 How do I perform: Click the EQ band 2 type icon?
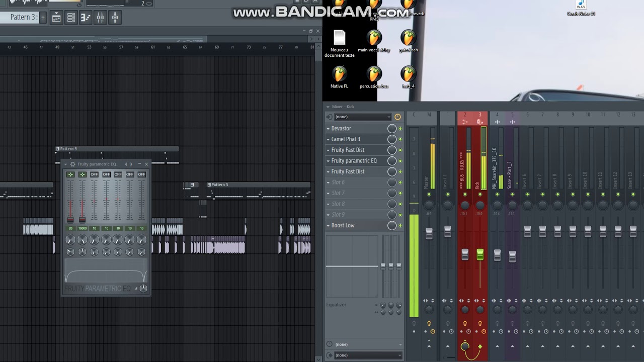pyautogui.click(x=83, y=174)
